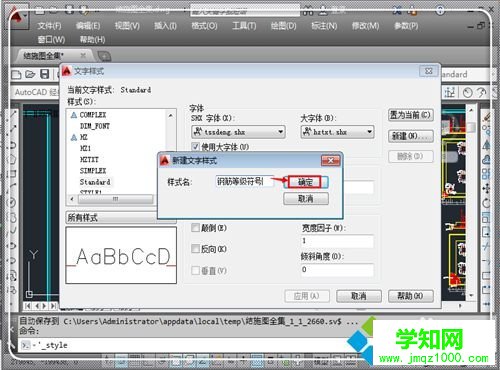
Task: Open the 标注(N) menu
Action: [324, 26]
